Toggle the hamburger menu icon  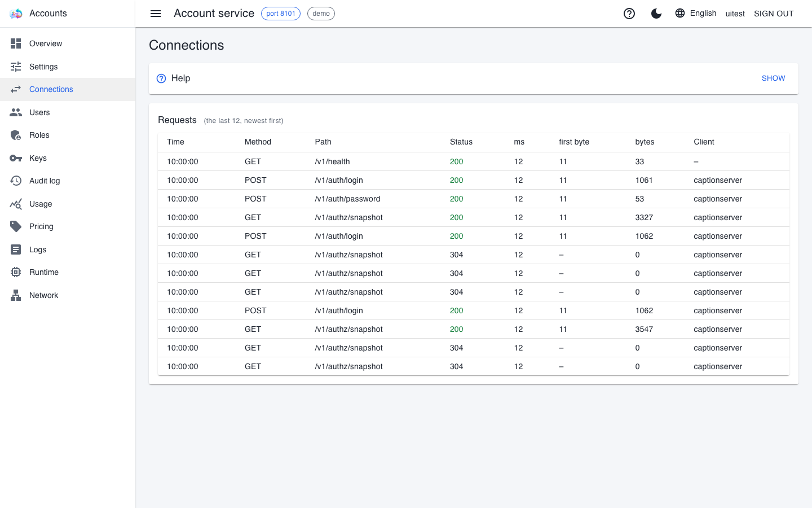pyautogui.click(x=156, y=14)
